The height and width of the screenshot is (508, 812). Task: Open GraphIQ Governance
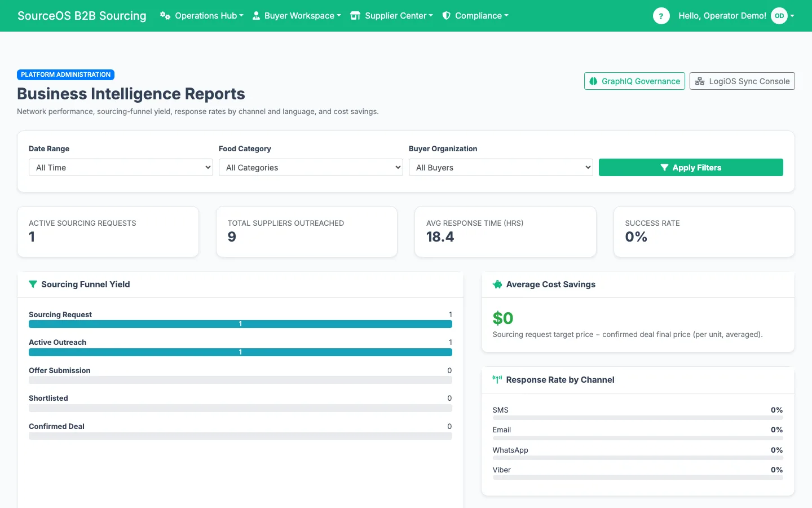coord(634,81)
